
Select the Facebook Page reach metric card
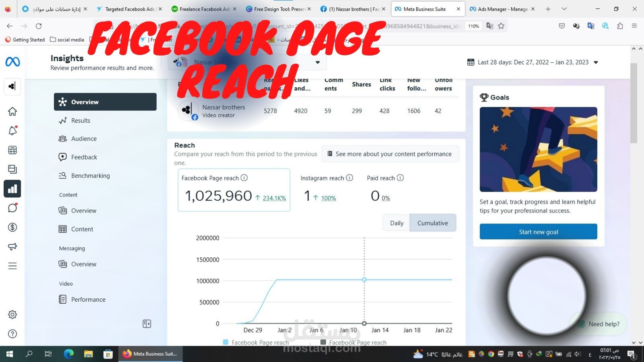[234, 190]
